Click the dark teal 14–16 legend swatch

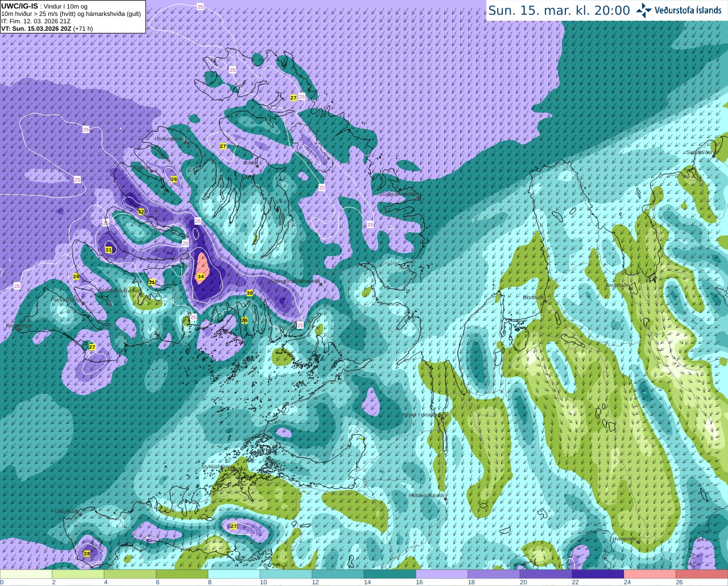[x=390, y=574]
